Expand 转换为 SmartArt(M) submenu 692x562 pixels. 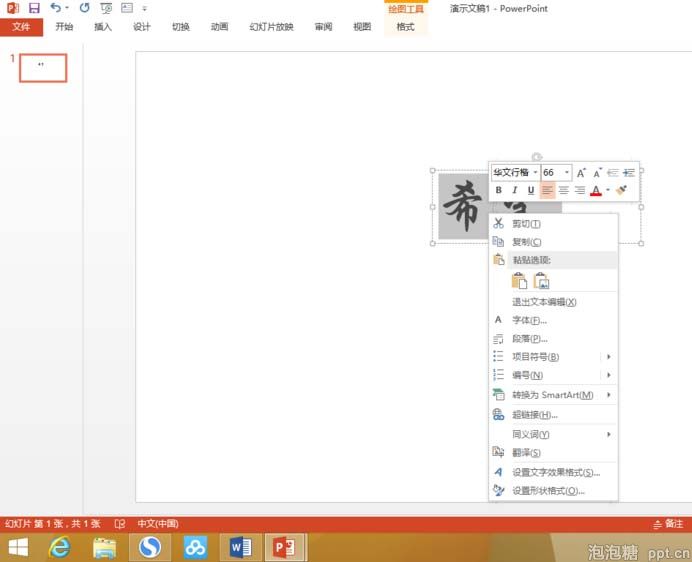[x=553, y=395]
